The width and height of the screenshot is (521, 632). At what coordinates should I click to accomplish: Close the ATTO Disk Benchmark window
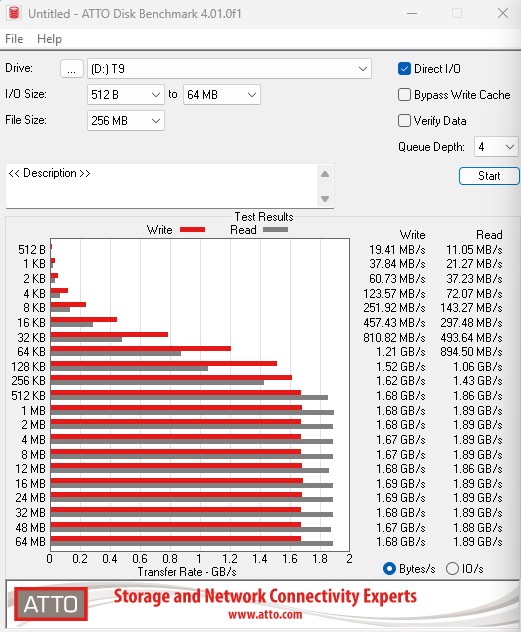click(503, 13)
